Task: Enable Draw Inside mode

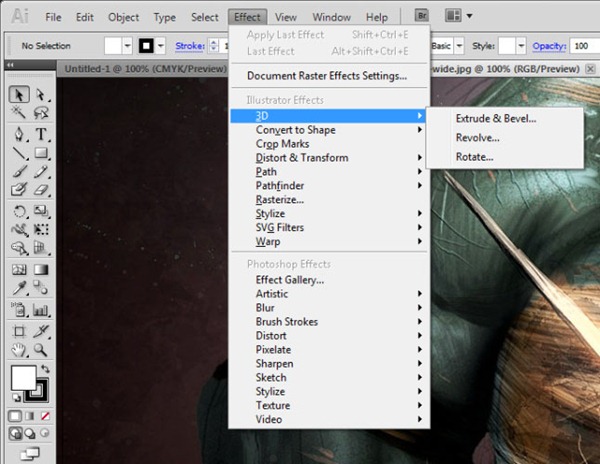Action: (x=45, y=433)
